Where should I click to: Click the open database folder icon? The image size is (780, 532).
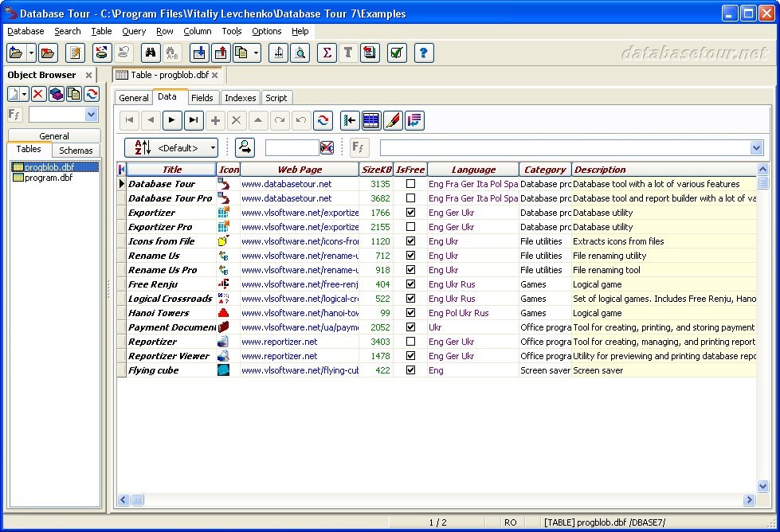pyautogui.click(x=16, y=53)
